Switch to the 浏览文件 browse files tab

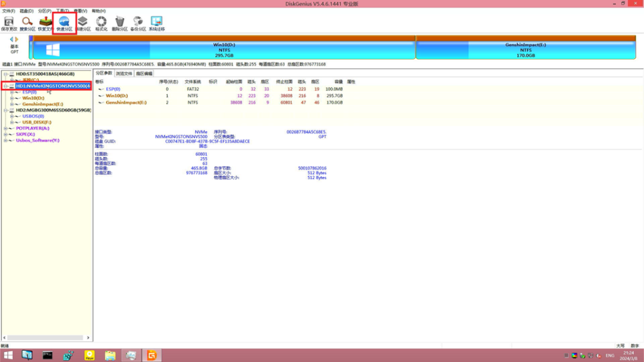click(124, 74)
